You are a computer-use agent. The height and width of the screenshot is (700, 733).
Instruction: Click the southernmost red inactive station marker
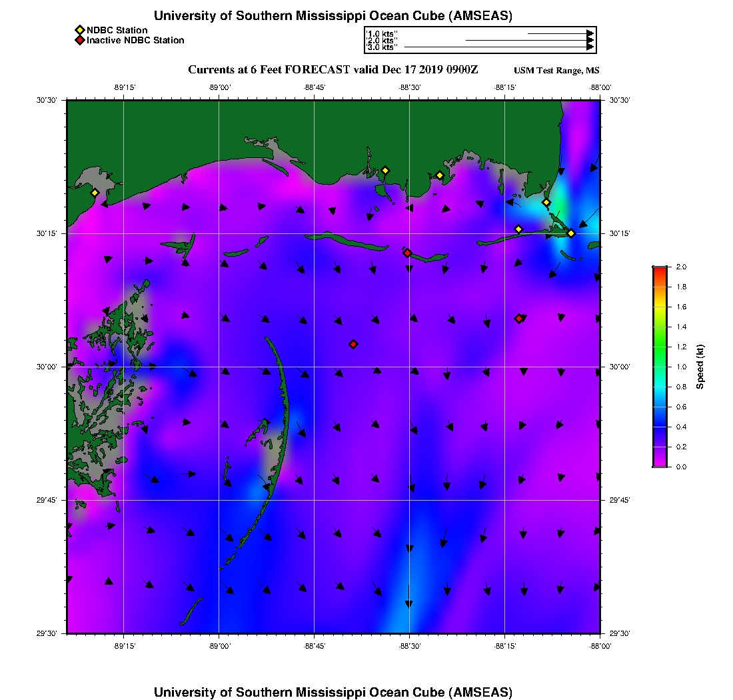(353, 344)
